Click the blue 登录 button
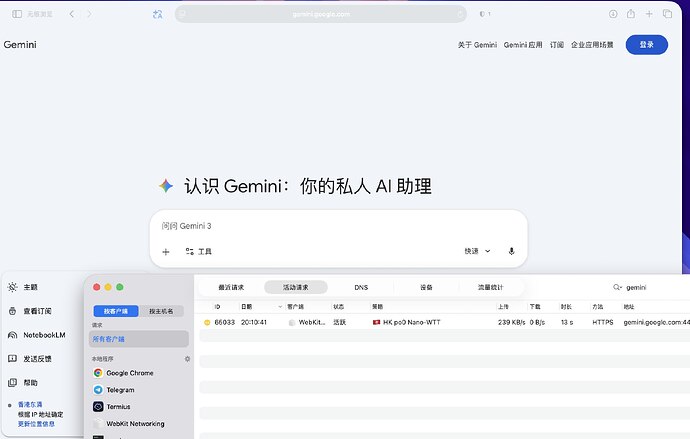The width and height of the screenshot is (690, 439). [x=647, y=45]
